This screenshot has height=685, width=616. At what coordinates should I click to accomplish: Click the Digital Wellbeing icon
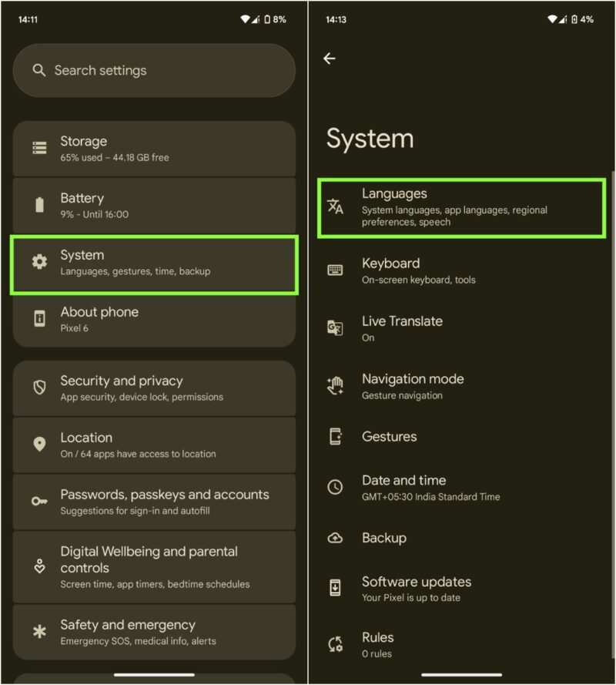[x=39, y=566]
